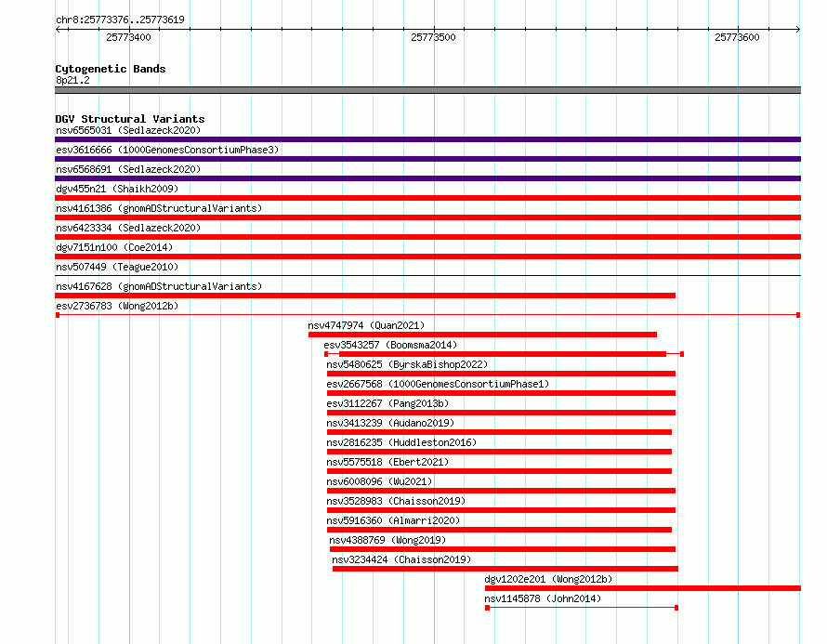Click the DGV Structural Variants track title

pos(130,119)
